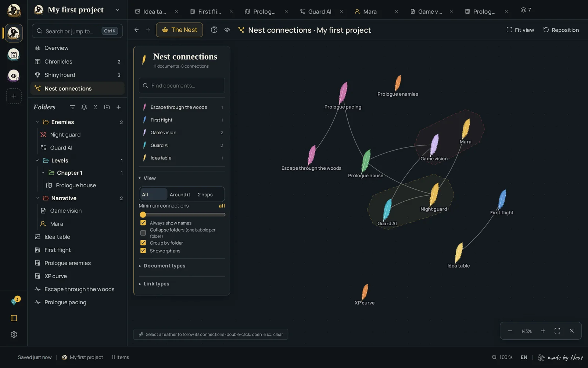This screenshot has width=588, height=368.
Task: Collapse the Narrative folder
Action: 37,198
